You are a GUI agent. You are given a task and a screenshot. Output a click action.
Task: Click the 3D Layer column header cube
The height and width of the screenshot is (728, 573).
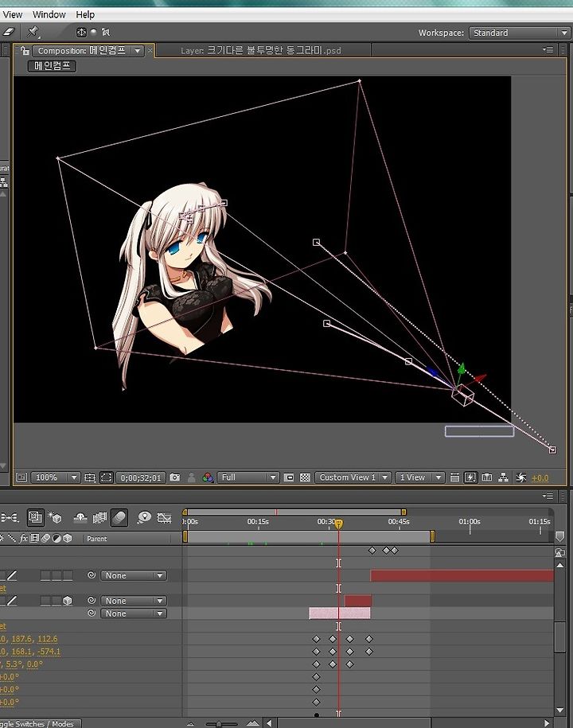[68, 539]
